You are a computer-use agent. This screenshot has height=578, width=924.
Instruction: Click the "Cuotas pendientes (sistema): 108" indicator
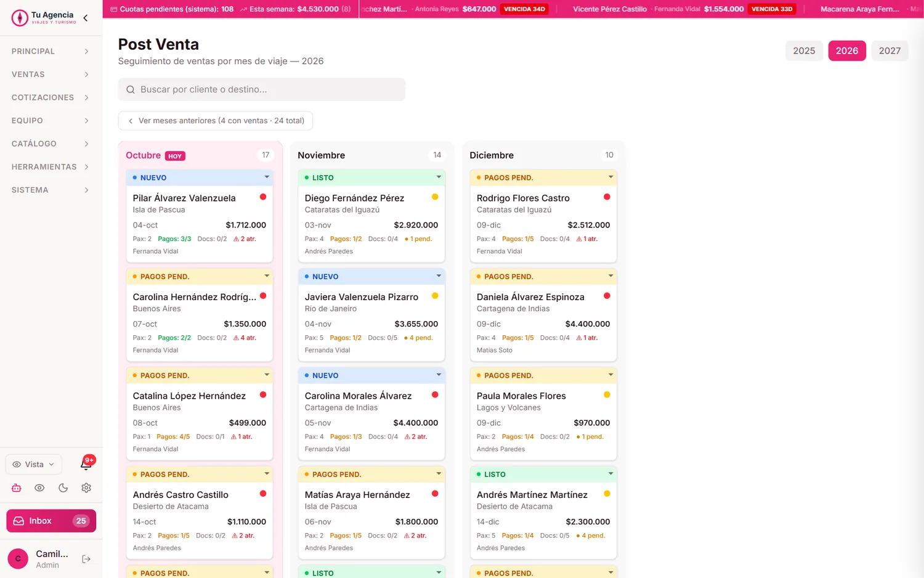coord(172,9)
